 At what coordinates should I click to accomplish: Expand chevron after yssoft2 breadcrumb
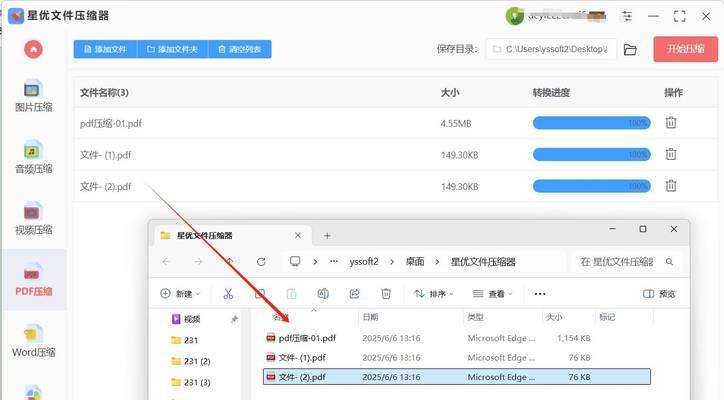(x=392, y=262)
